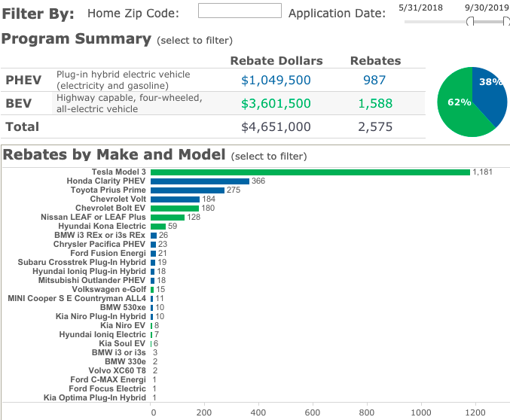This screenshot has height=420, width=510.
Task: Select the BEV row label
Action: [x=19, y=103]
